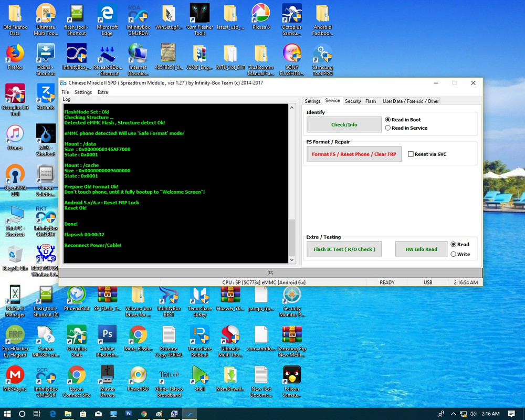Click the READY status bar entry
Screen dimensions: 525x420
[387, 282]
